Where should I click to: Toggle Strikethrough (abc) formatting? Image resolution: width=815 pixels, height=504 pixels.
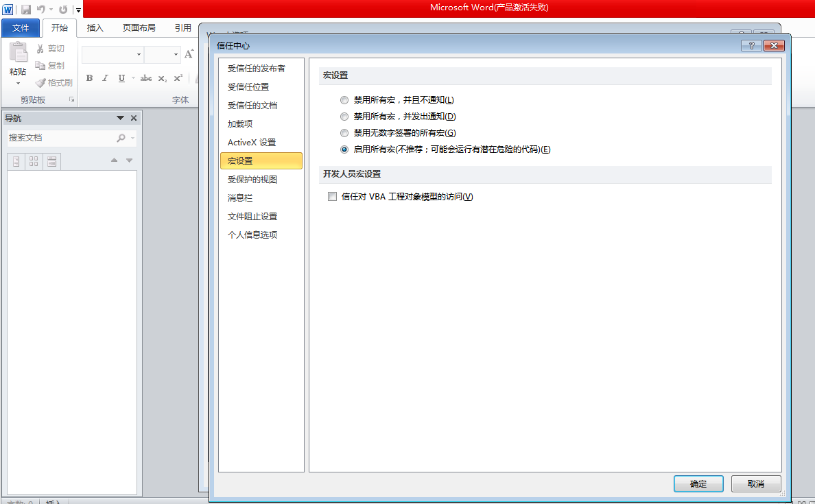point(146,78)
